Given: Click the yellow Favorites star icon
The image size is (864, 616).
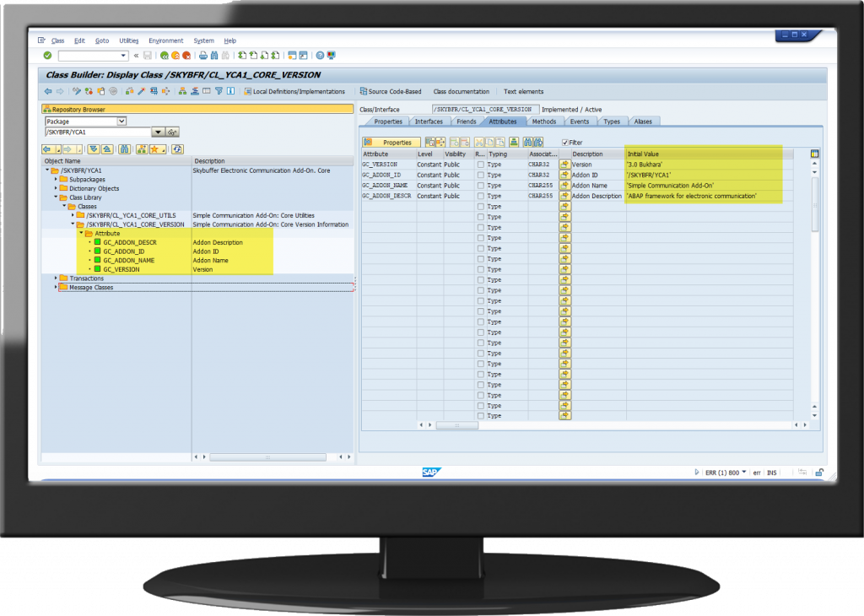Looking at the screenshot, I should click(158, 149).
